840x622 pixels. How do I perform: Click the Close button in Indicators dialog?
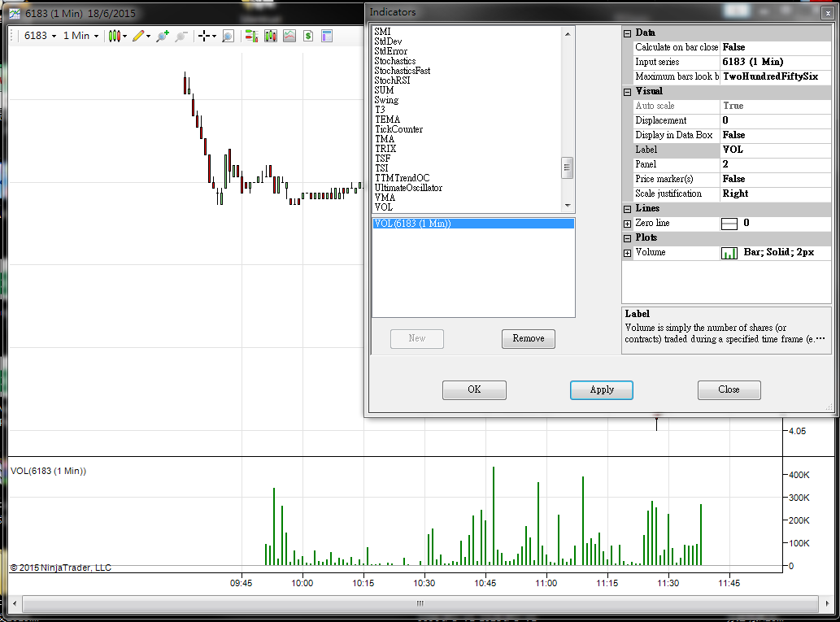coord(729,390)
